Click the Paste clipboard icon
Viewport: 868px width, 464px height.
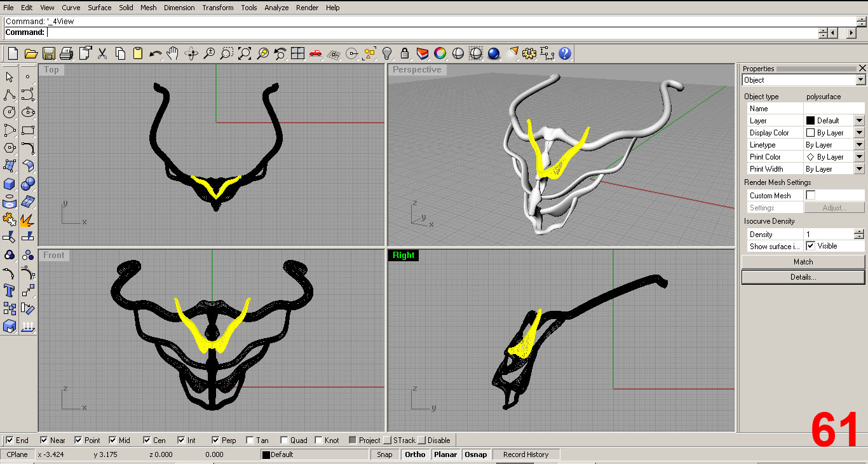coord(137,53)
